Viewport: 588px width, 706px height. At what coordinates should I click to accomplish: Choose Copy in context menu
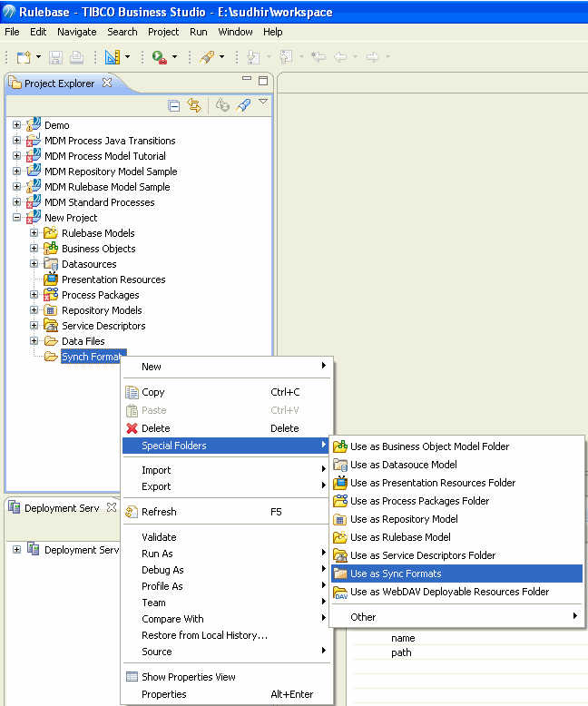[x=228, y=392]
